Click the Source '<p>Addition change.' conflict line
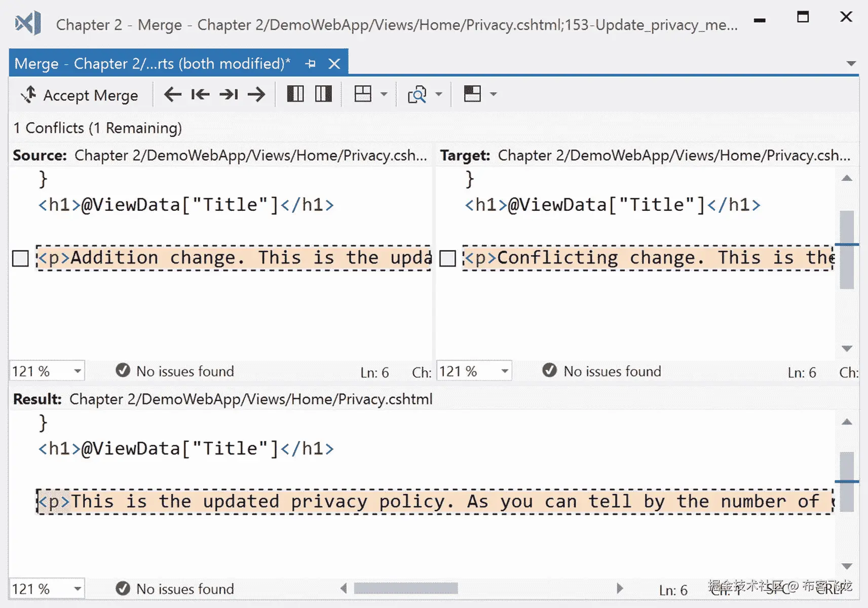 click(x=234, y=258)
